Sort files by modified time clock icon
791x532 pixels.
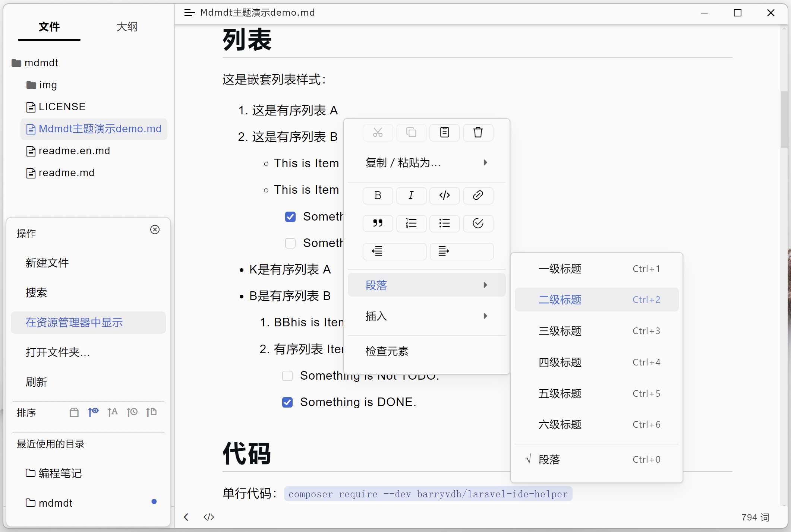pyautogui.click(x=132, y=412)
